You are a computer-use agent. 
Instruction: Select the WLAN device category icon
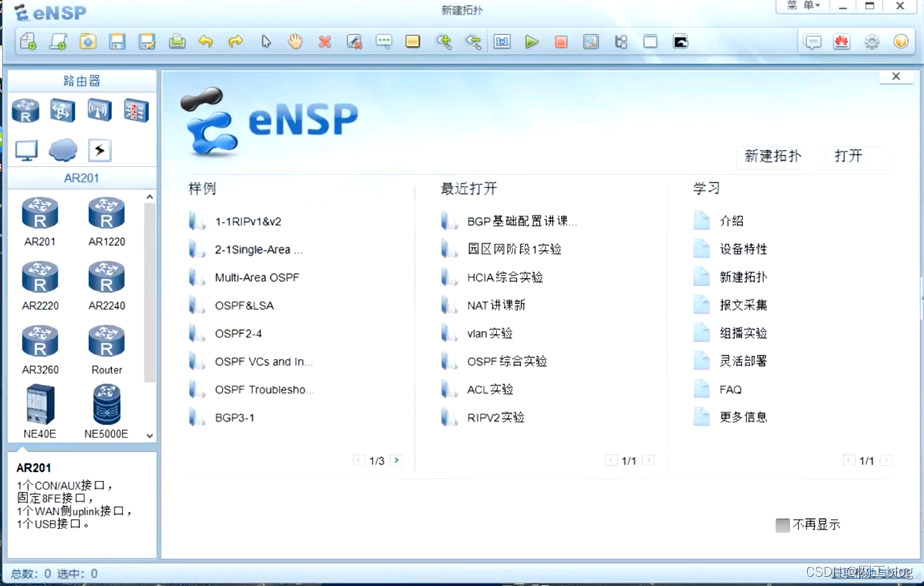[x=99, y=110]
